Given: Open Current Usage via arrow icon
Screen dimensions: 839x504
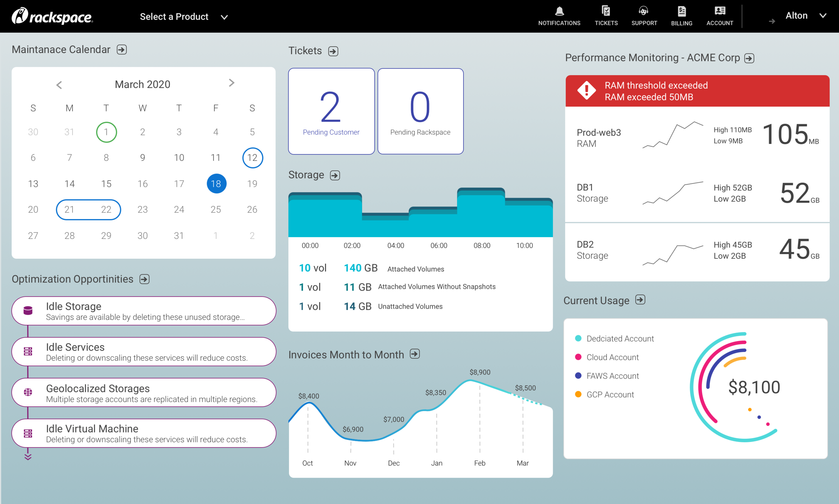Looking at the screenshot, I should pyautogui.click(x=640, y=300).
